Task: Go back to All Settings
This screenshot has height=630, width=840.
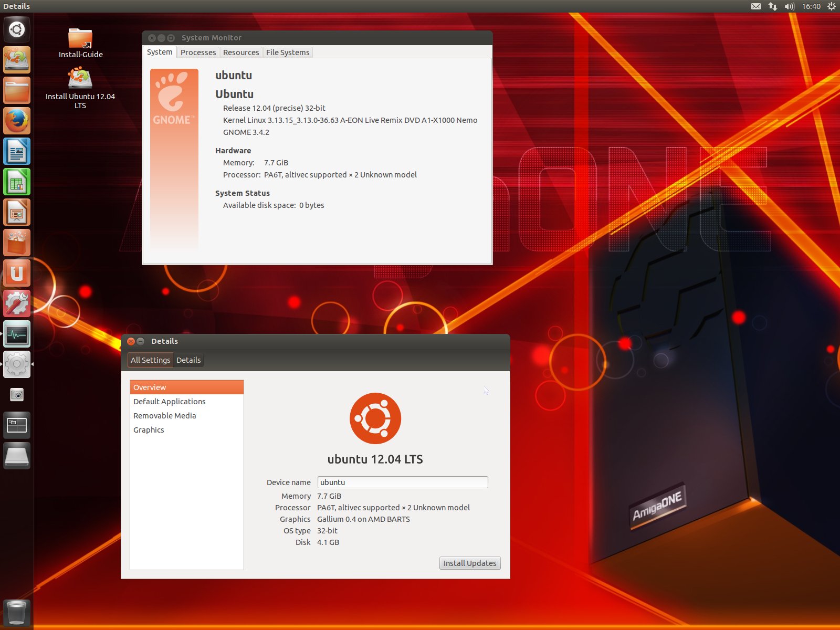Action: pyautogui.click(x=150, y=360)
